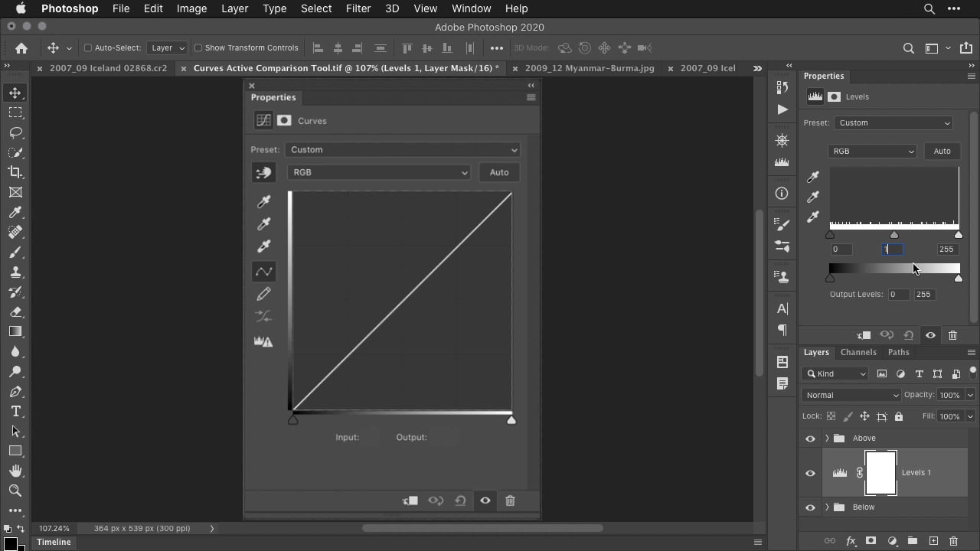Open the Timeline panel label
This screenshot has height=551, width=980.
pos(54,542)
